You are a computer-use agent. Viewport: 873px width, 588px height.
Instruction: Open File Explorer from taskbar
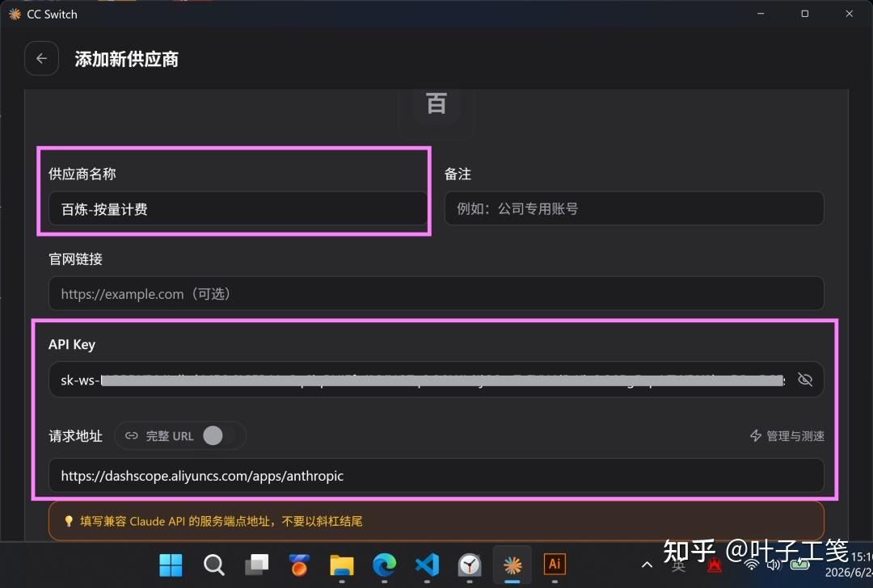click(x=341, y=565)
